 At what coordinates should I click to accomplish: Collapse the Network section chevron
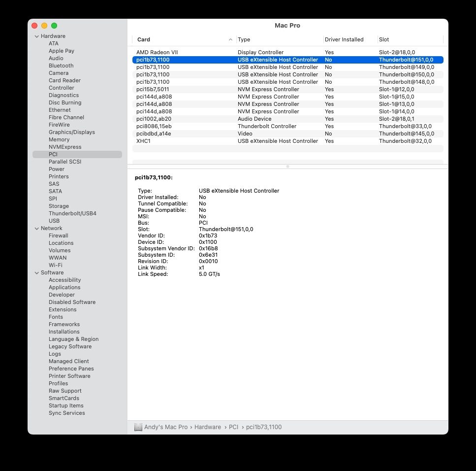(37, 229)
